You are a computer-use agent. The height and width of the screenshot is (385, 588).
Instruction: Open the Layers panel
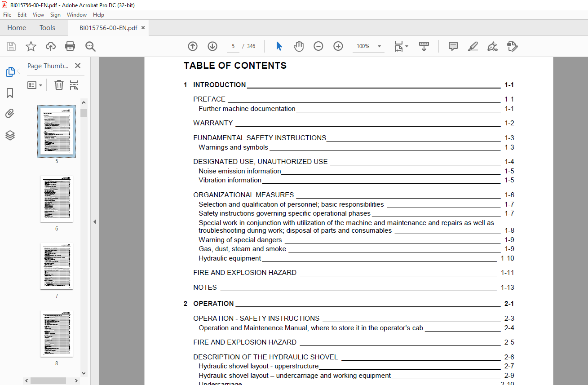(10, 135)
